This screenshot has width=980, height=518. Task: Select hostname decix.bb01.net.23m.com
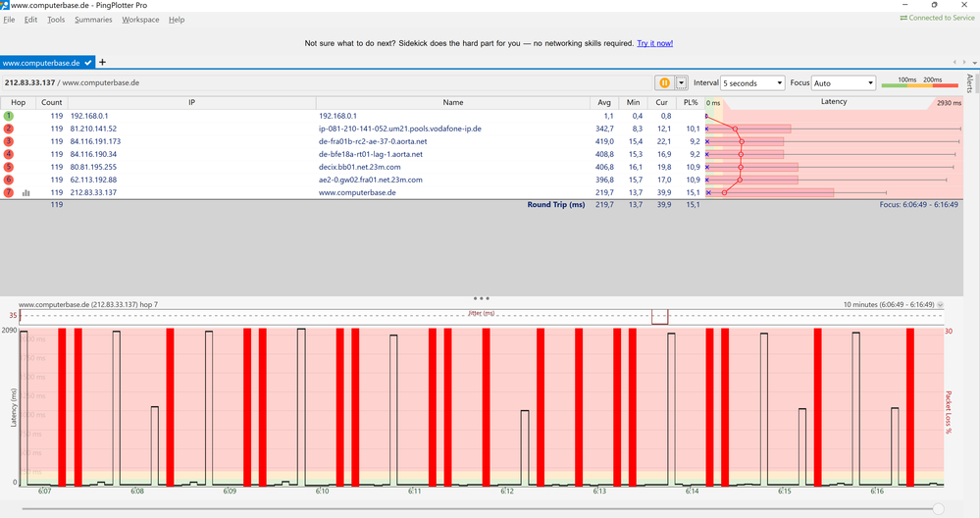359,167
